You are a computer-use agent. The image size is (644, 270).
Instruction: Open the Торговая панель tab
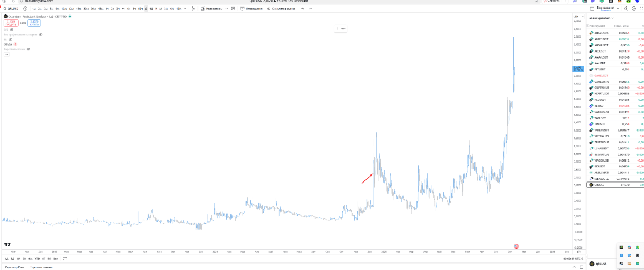pos(41,267)
